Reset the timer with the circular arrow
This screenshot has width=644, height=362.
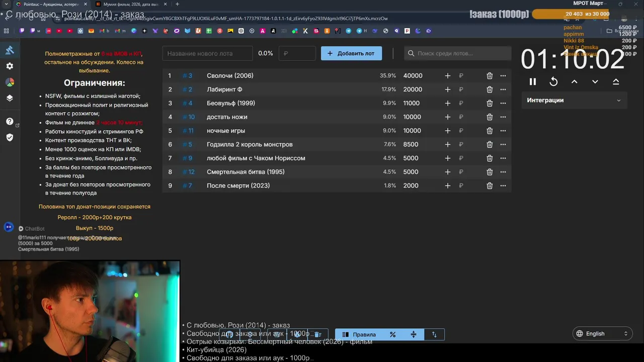click(553, 81)
